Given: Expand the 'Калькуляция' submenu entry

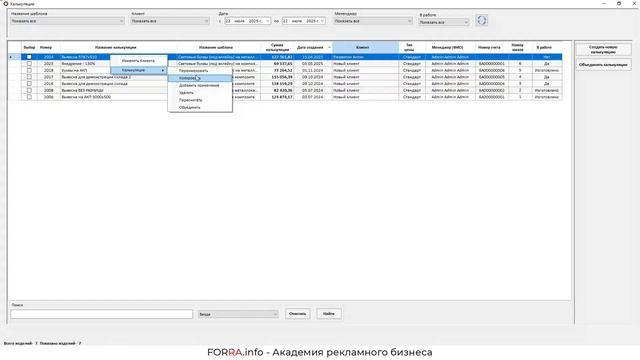Looking at the screenshot, I should click(138, 70).
